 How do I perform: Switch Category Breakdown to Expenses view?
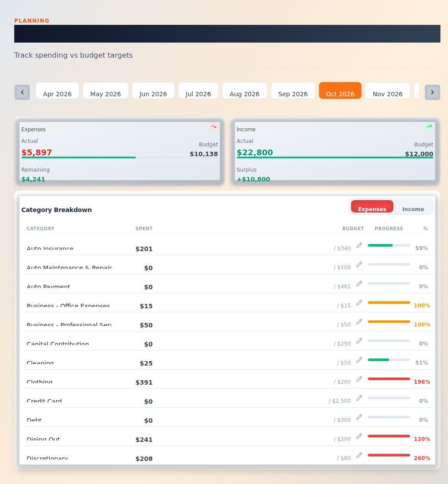pyautogui.click(x=372, y=206)
